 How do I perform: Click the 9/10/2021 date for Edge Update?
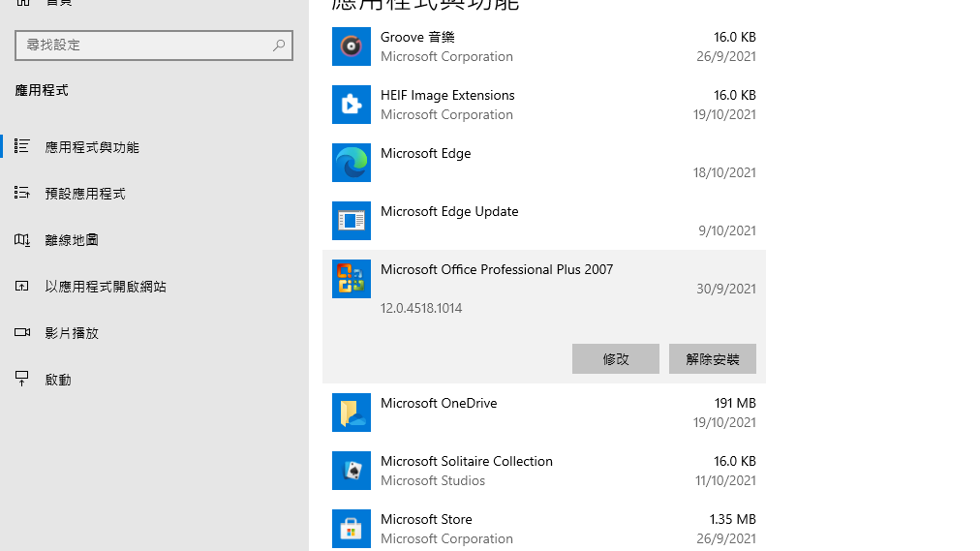point(727,230)
